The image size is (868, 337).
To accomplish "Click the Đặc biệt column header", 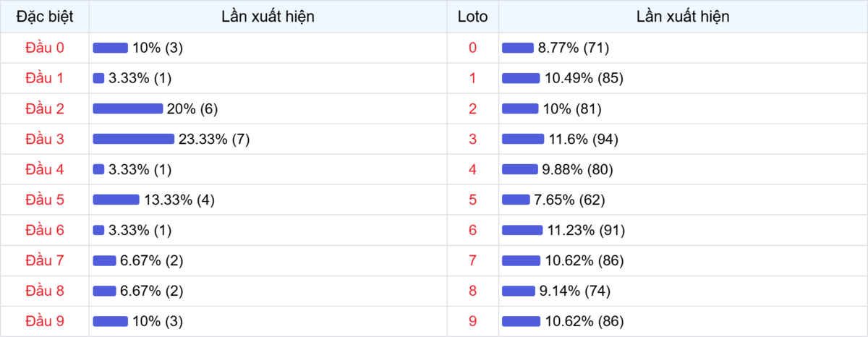I will (45, 17).
